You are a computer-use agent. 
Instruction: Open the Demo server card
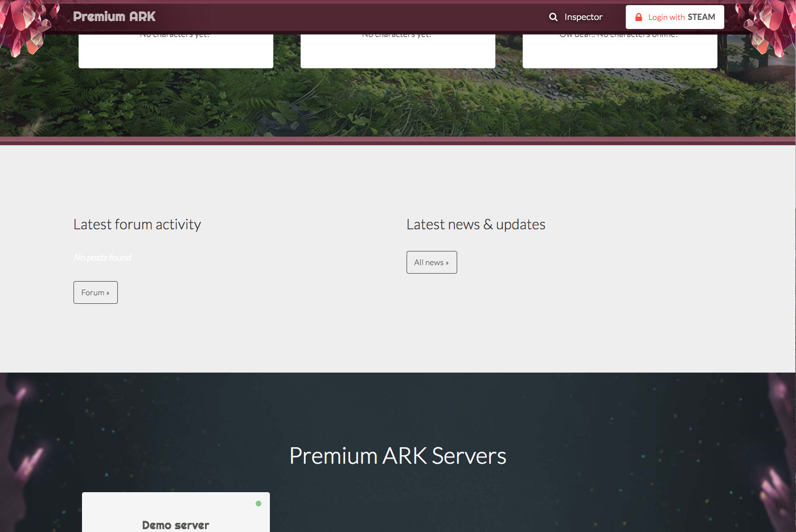point(176,512)
